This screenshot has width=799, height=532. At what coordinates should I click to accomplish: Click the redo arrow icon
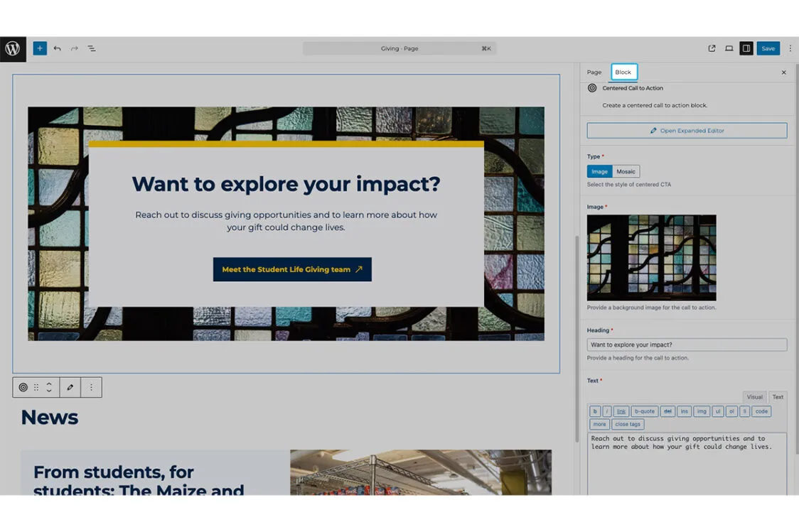[x=75, y=48]
